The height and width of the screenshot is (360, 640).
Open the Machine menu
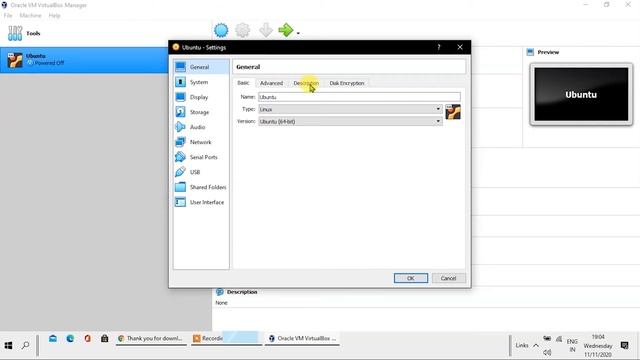tap(30, 16)
